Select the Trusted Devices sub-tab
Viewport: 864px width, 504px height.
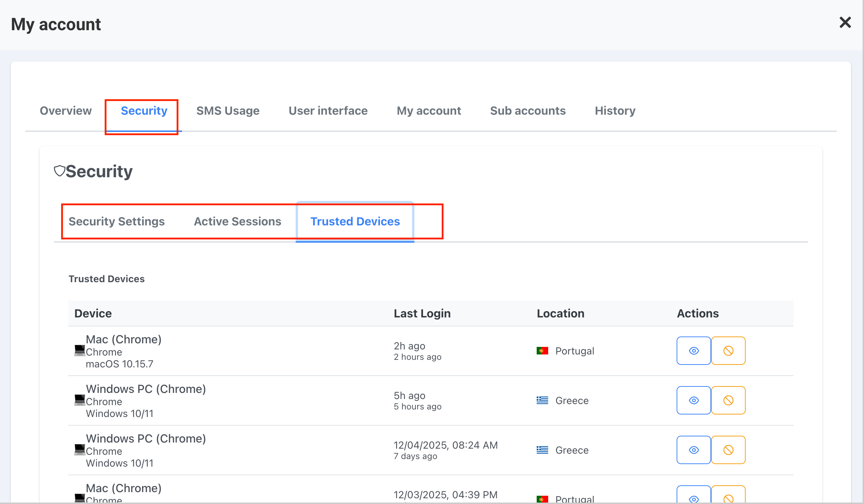point(355,221)
